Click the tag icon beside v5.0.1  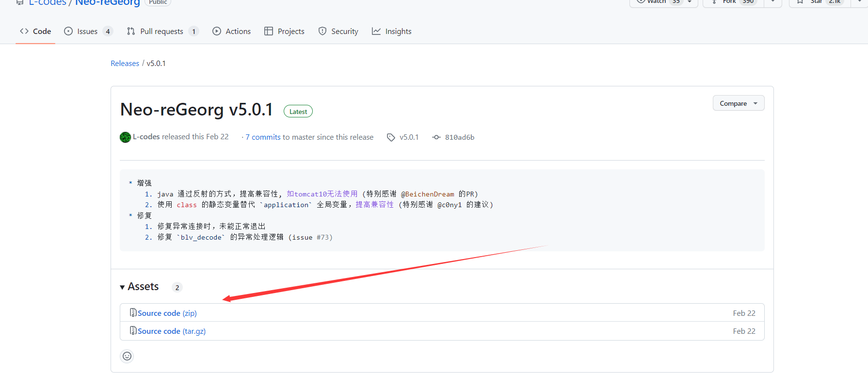pos(391,137)
